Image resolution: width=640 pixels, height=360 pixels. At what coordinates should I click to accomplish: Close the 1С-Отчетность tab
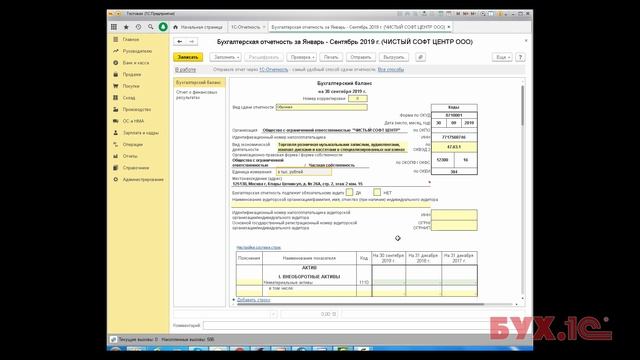coord(264,27)
